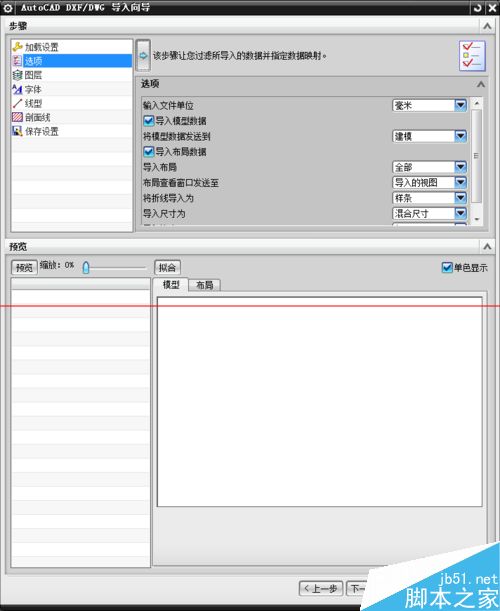Go to the 线型 step
The width and height of the screenshot is (500, 611).
click(x=72, y=103)
